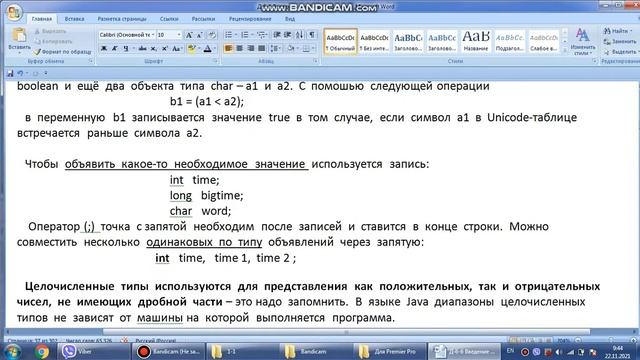Open the Change Case (Aa) dropdown
This screenshot has width=640, height=360.
click(177, 49)
